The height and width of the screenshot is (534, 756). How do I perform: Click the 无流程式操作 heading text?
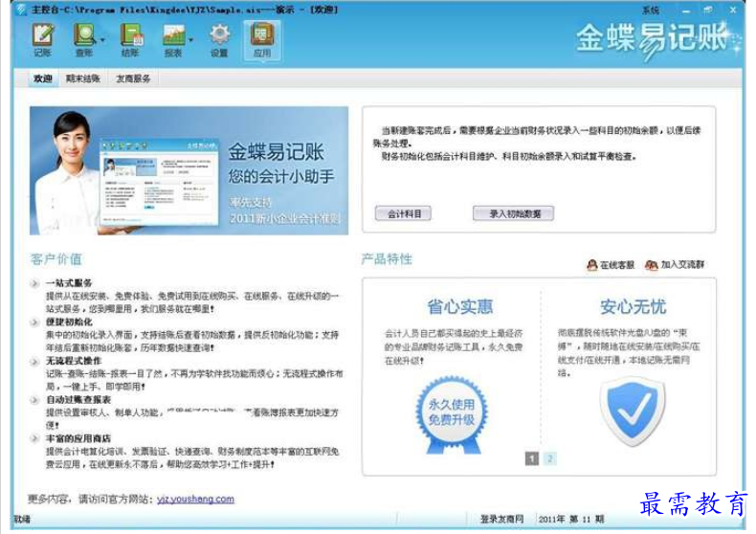point(74,361)
